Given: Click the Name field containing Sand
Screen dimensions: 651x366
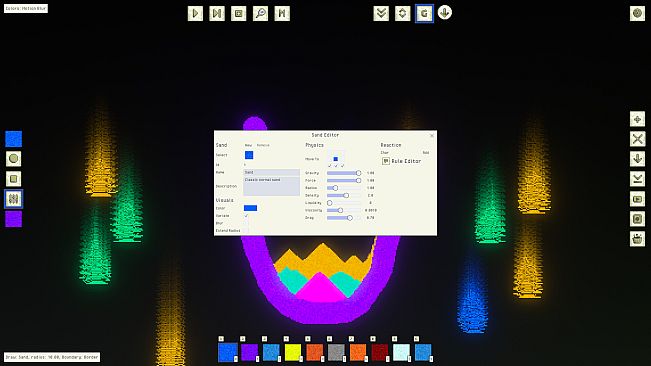Looking at the screenshot, I should click(272, 172).
